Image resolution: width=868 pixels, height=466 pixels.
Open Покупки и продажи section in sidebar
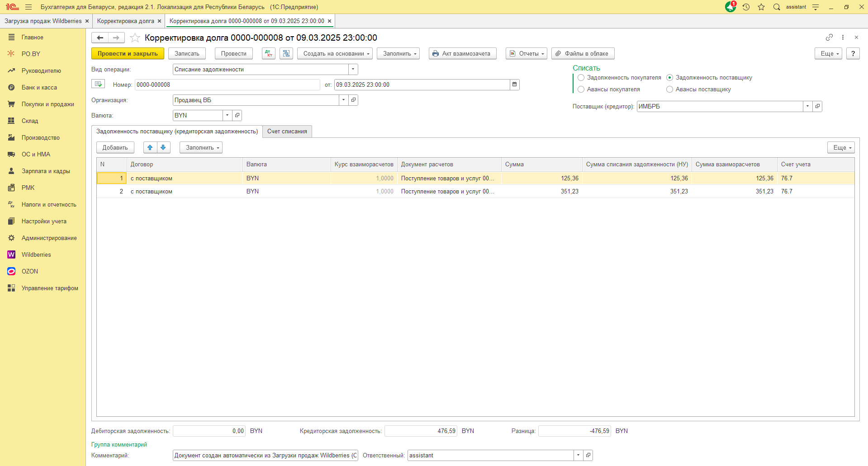pyautogui.click(x=47, y=104)
